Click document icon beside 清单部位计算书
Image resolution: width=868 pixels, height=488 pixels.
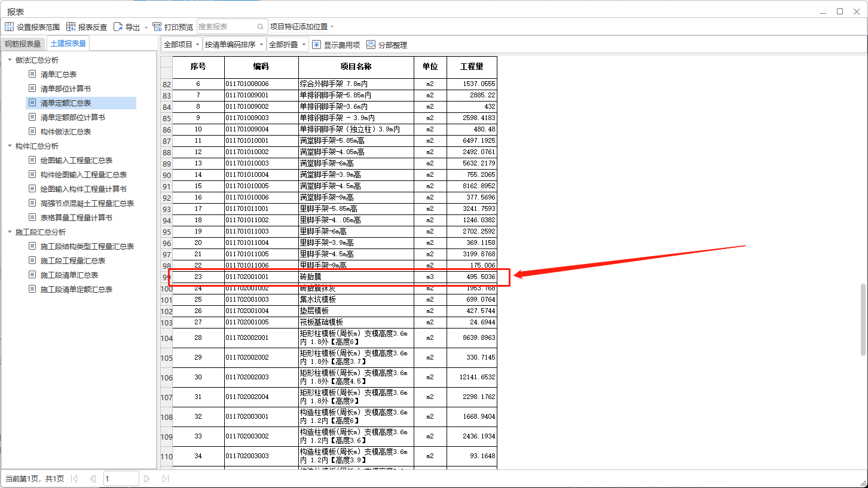point(32,88)
